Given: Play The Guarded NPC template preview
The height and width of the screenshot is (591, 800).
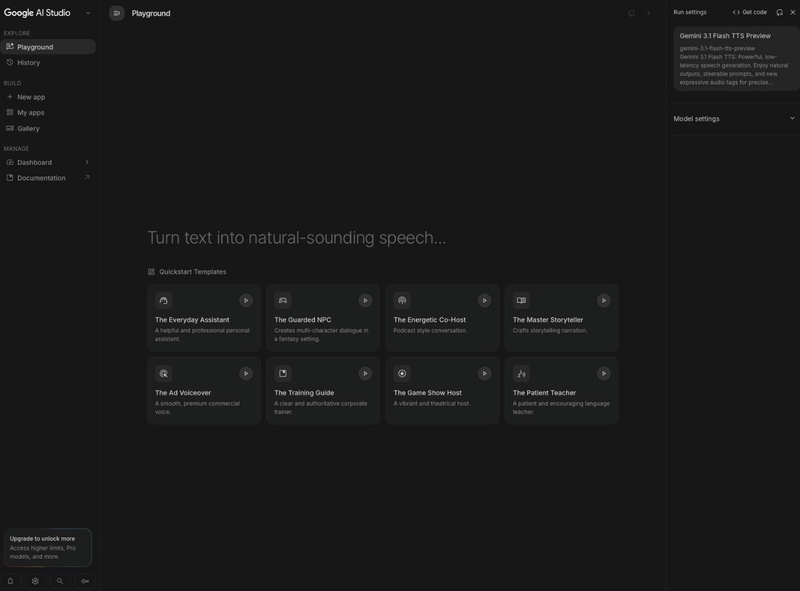Looking at the screenshot, I should coord(365,300).
